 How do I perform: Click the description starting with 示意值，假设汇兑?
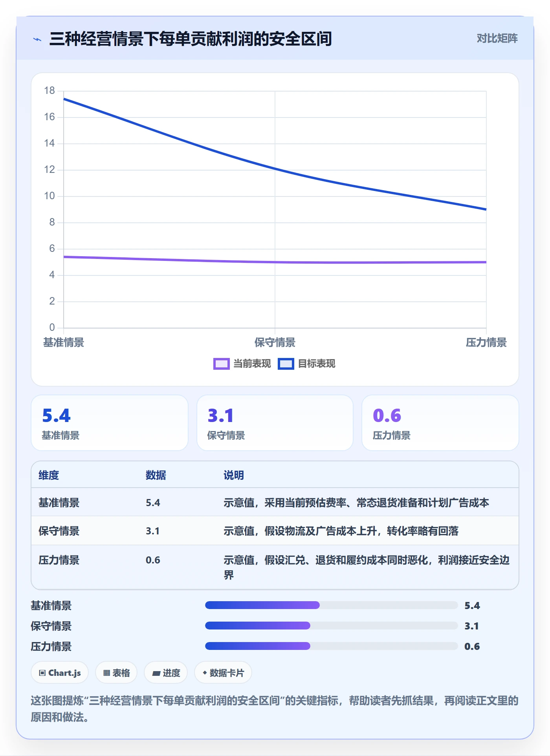coord(367,567)
